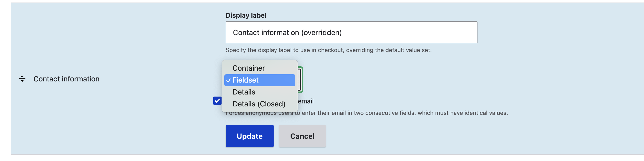Click the Display label heading
Screen dimensions: 644x161
point(246,15)
